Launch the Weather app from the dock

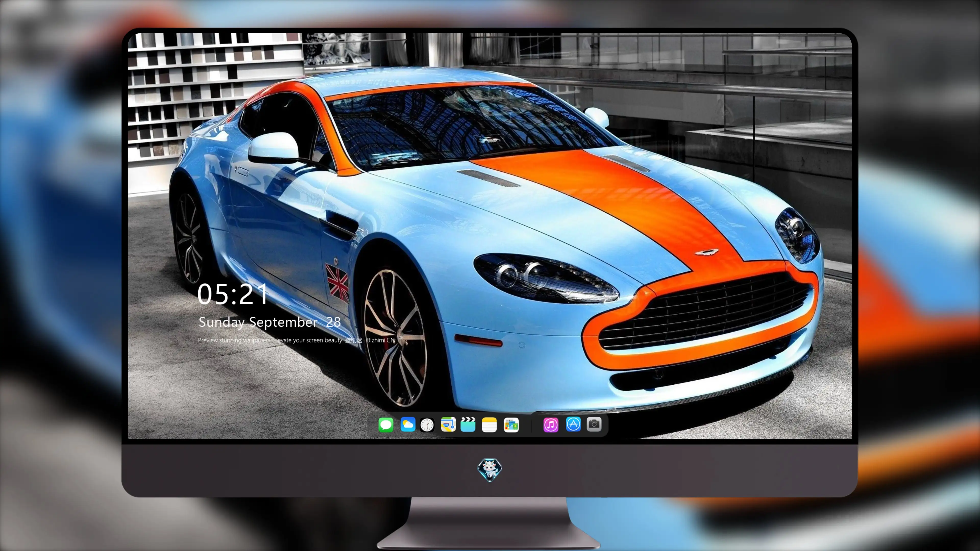click(408, 425)
